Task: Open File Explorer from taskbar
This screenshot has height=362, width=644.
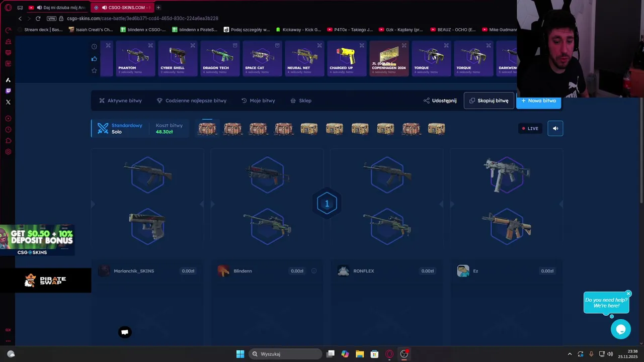Action: pyautogui.click(x=360, y=354)
